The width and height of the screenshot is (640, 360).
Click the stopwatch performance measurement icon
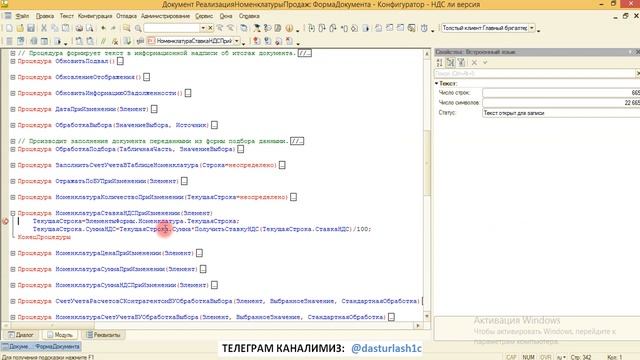click(424, 28)
